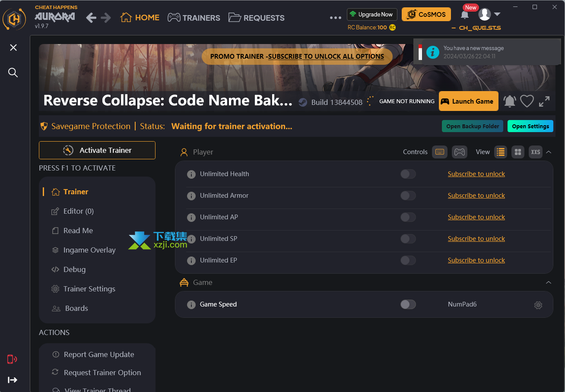Enable trainer alerts with bell icon

click(x=510, y=101)
